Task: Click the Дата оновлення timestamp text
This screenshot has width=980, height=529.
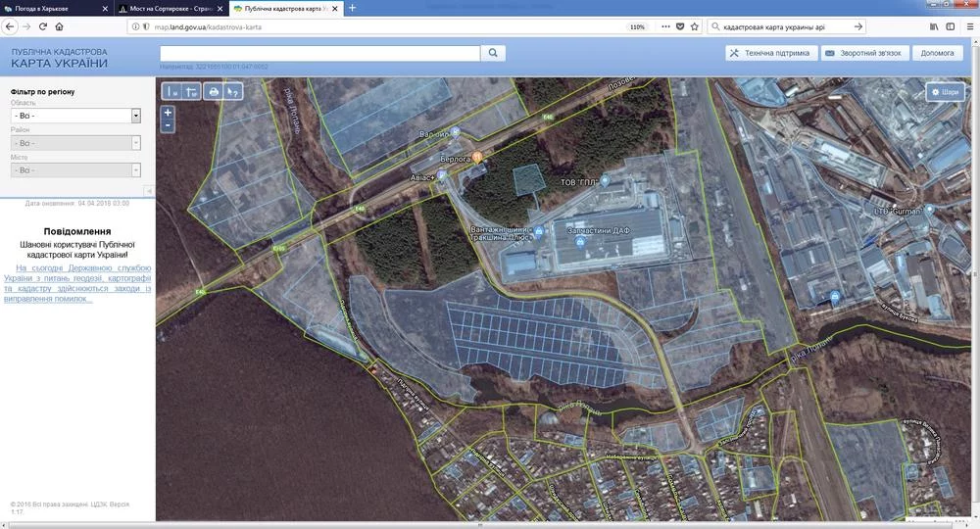Action: [77, 204]
